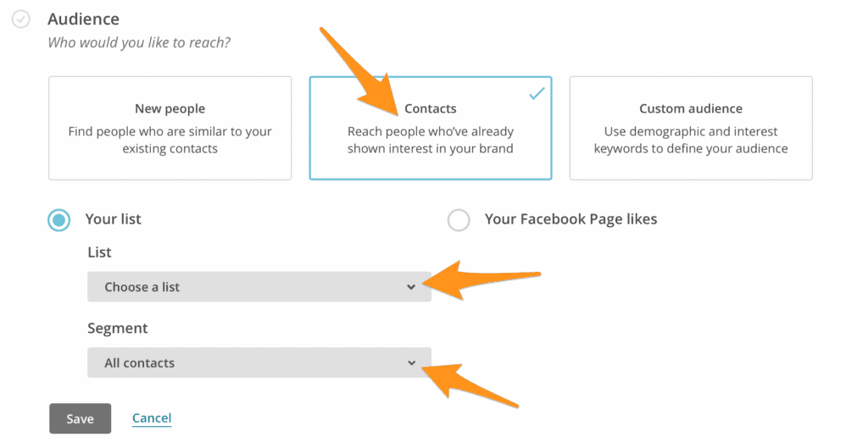Click the 'Your list' option label
868x448 pixels.
coord(113,219)
